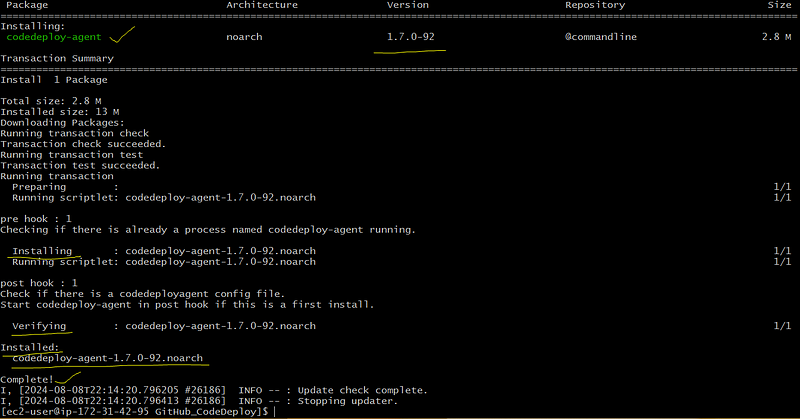
Task: Click the 'Installed size: 13 M' line
Action: (x=60, y=112)
